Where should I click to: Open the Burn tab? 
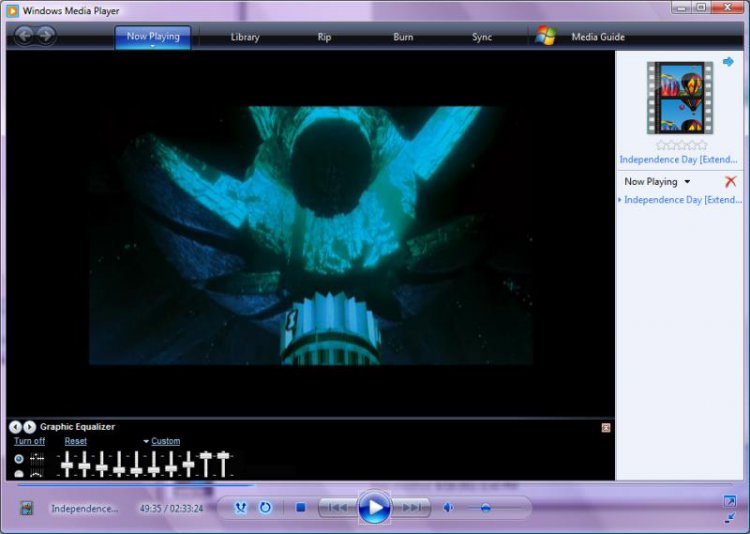(x=403, y=37)
